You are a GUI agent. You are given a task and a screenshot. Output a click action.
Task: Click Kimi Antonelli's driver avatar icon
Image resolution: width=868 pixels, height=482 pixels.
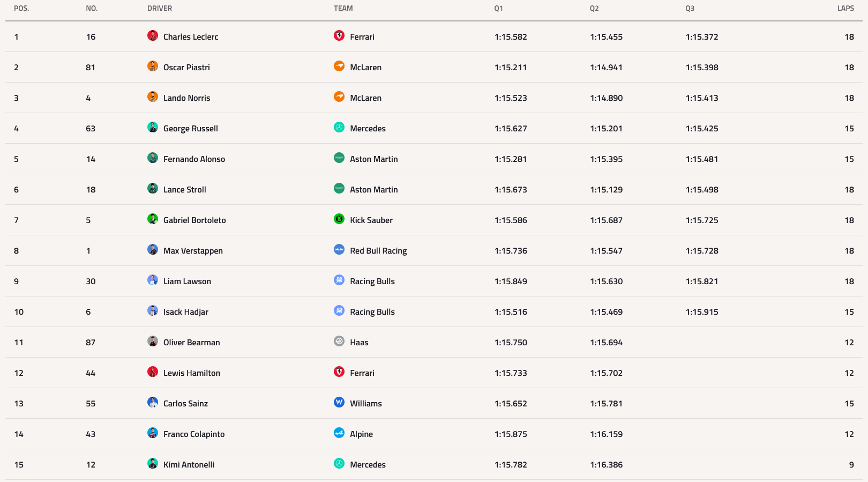pyautogui.click(x=153, y=463)
